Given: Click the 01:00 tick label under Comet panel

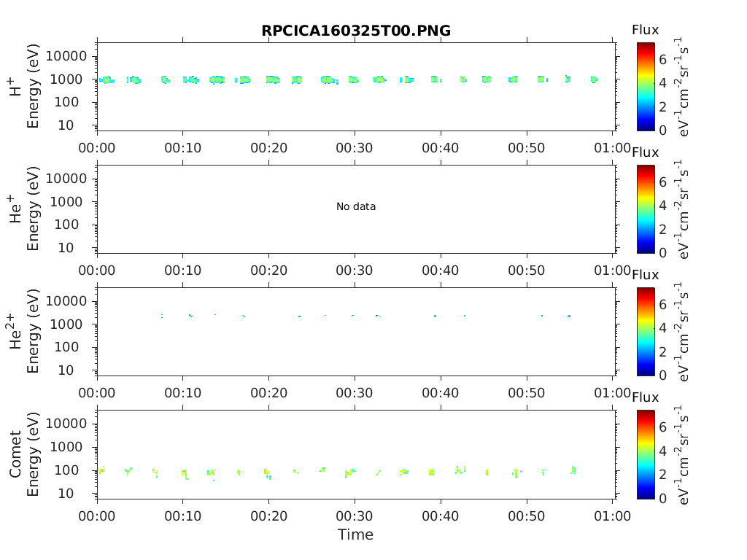Looking at the screenshot, I should pos(612,516).
